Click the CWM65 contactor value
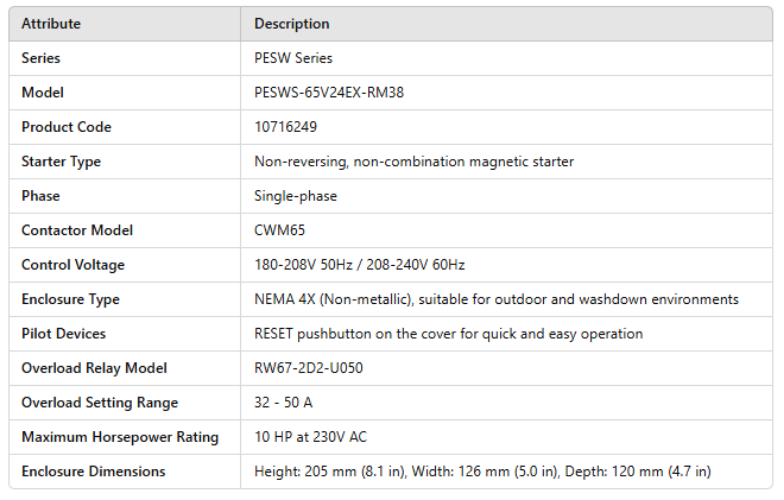Viewport: 784px width, 500px height. coord(280,230)
